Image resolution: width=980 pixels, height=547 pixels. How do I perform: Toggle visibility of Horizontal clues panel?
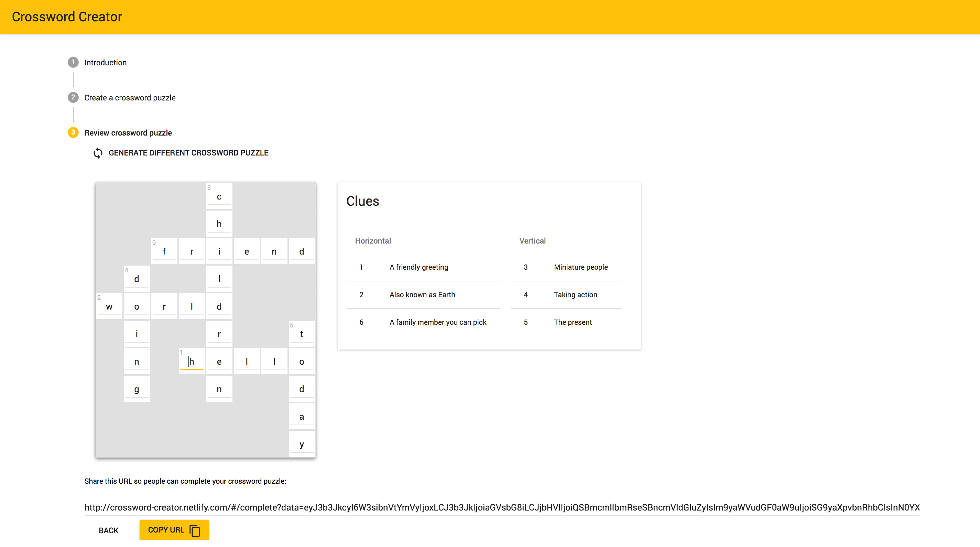coord(373,240)
